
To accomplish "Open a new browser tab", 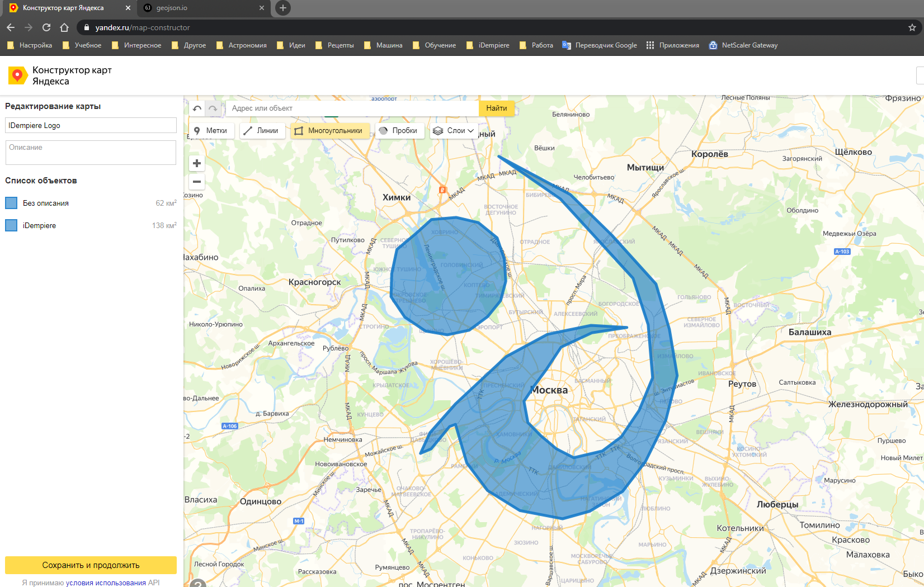I will tap(283, 8).
